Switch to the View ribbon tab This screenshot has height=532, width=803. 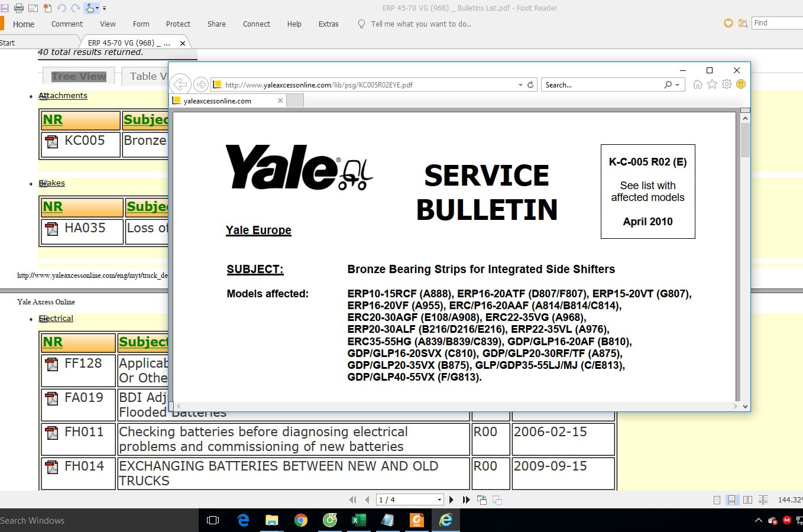[x=108, y=24]
